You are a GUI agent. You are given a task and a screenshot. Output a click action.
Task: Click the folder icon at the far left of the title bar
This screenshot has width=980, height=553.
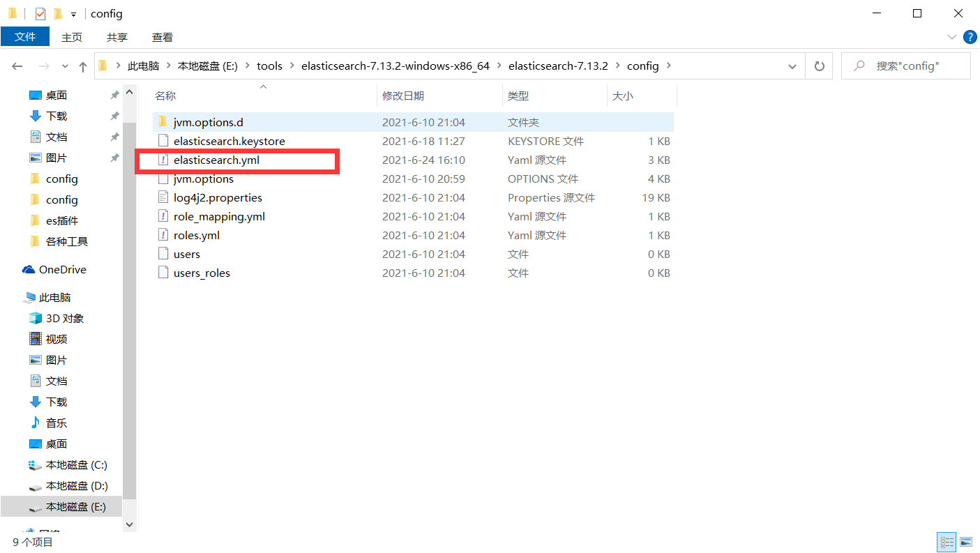(12, 13)
